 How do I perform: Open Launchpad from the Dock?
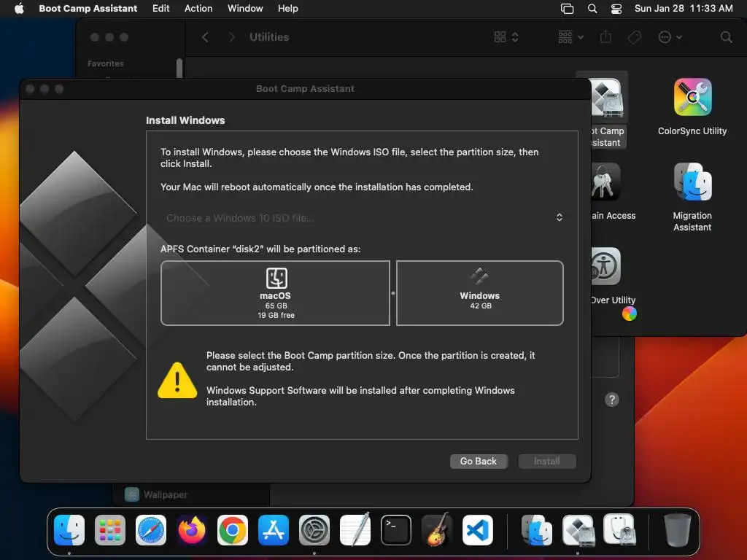(110, 529)
